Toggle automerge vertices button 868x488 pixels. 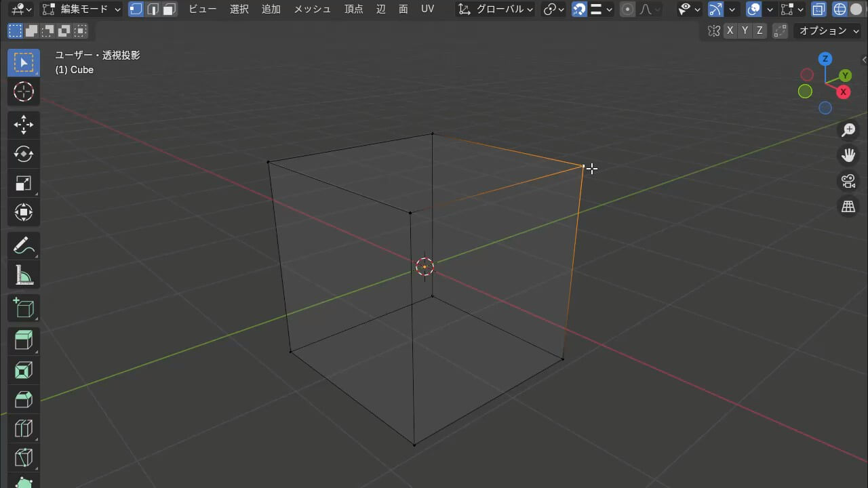(x=780, y=30)
